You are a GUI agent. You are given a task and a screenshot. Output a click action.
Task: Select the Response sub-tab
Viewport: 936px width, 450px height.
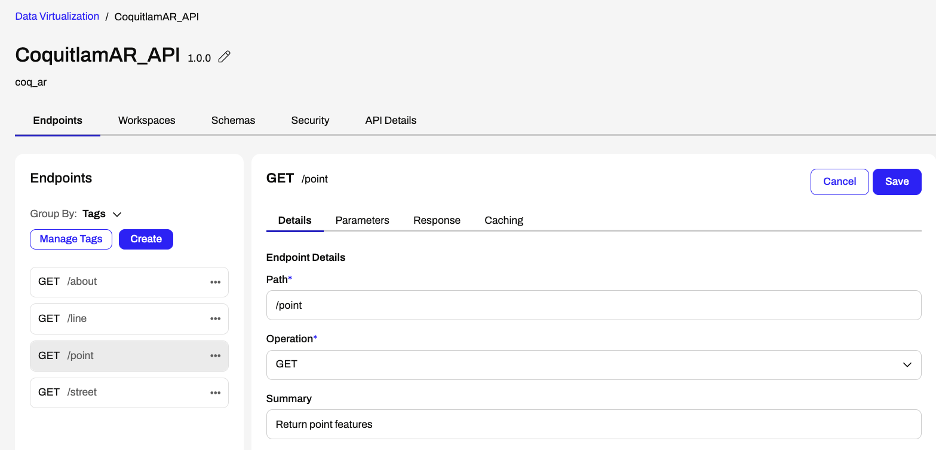tap(437, 220)
